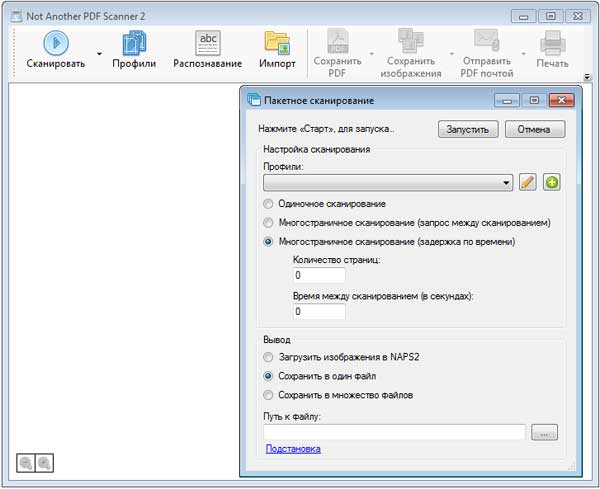Screen dimensions: 600x489
Task: Select Сохранить в один файл option
Action: (x=268, y=376)
